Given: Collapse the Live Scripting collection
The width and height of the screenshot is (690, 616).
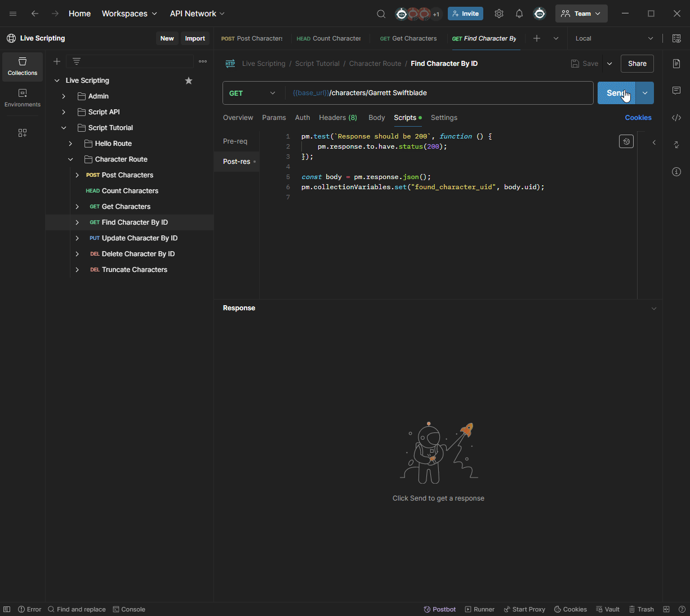Looking at the screenshot, I should tap(57, 81).
